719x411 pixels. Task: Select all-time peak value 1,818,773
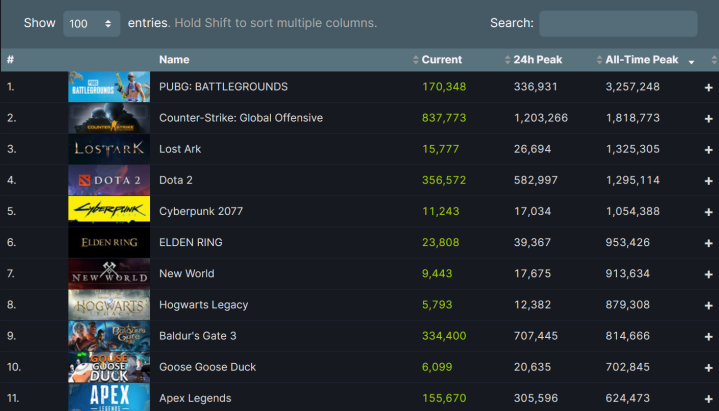pyautogui.click(x=632, y=118)
